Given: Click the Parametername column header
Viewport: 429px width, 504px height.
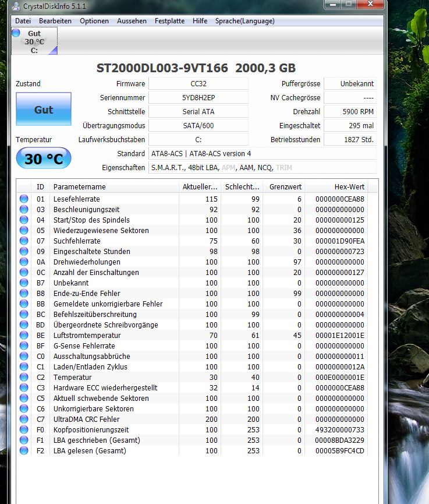Looking at the screenshot, I should click(x=114, y=187).
